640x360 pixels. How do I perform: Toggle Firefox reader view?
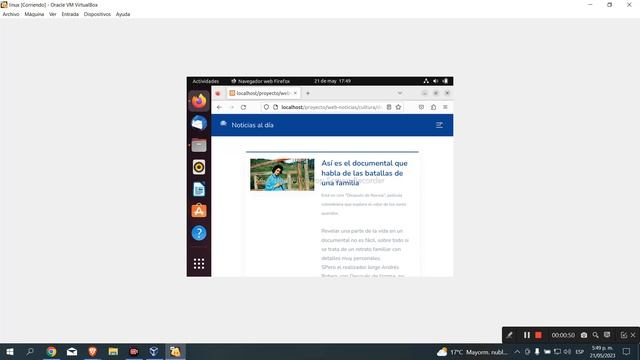389,107
